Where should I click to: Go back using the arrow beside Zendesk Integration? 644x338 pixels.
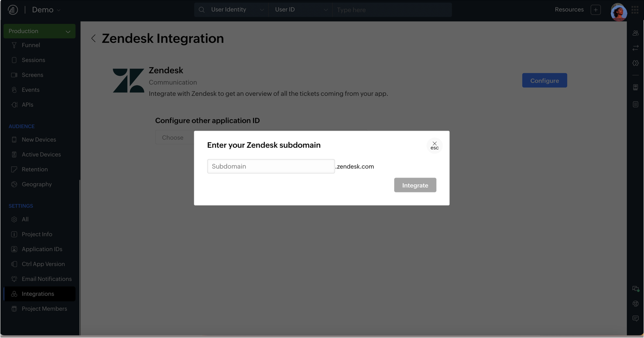(x=93, y=39)
